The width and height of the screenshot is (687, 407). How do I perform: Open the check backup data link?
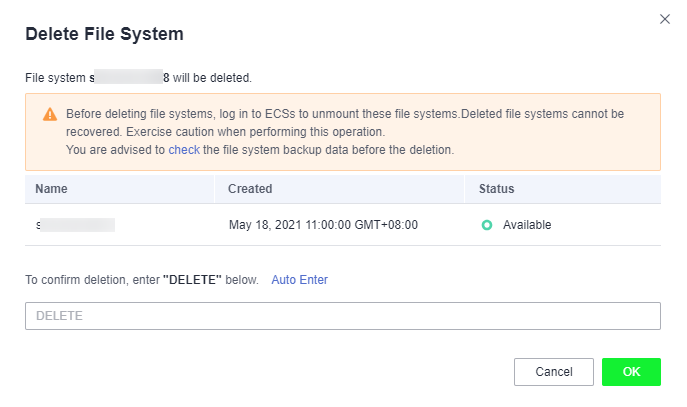point(184,150)
